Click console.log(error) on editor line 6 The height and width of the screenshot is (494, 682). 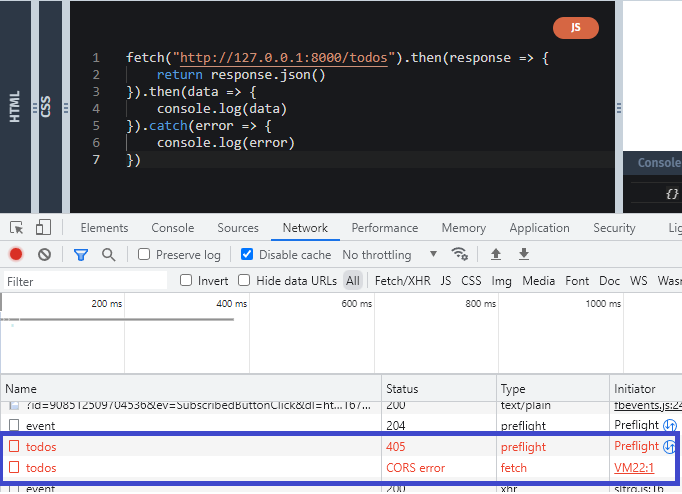pyautogui.click(x=226, y=143)
